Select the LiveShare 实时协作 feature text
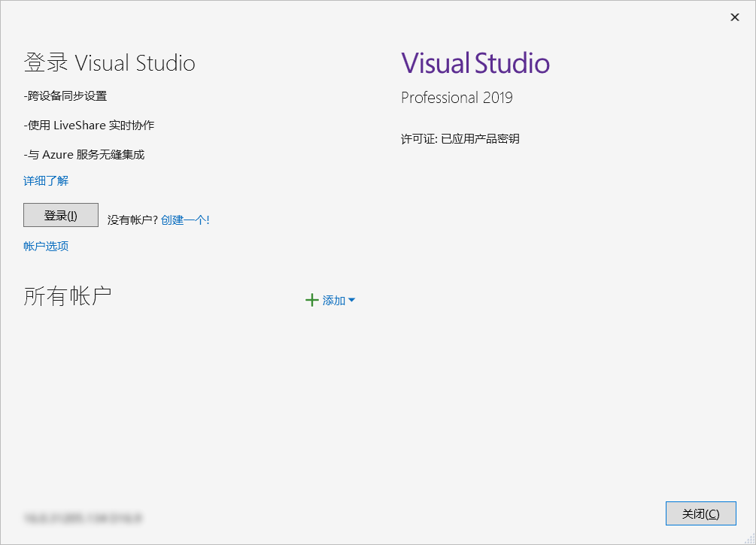The height and width of the screenshot is (545, 756). click(90, 125)
